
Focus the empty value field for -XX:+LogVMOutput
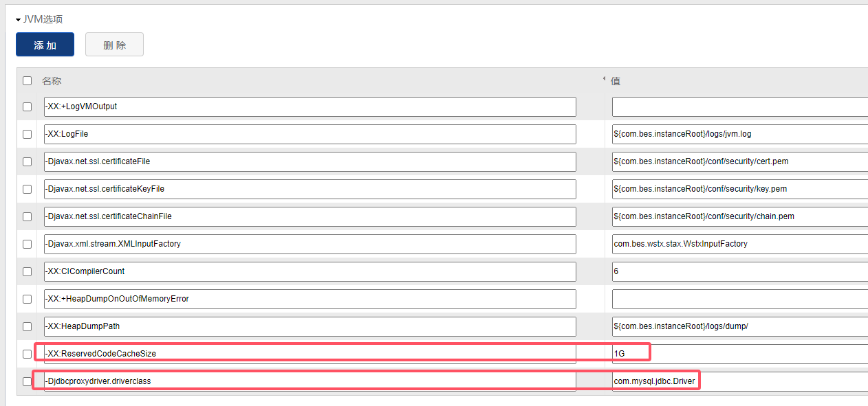[739, 106]
